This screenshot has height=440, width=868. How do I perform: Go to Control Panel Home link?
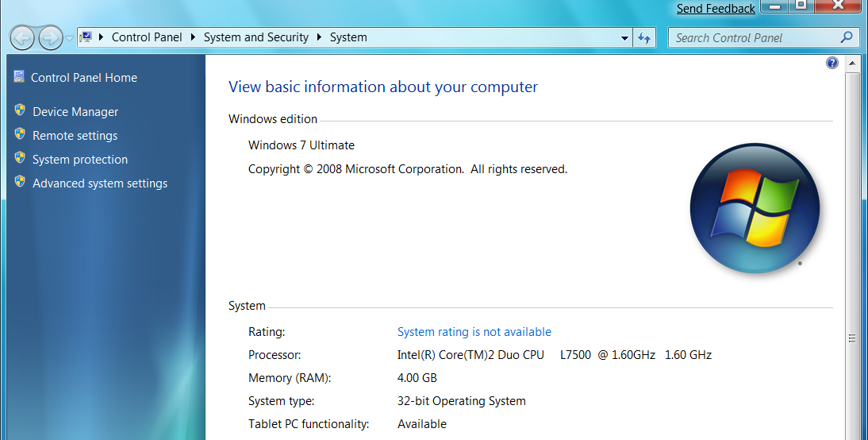(x=84, y=78)
